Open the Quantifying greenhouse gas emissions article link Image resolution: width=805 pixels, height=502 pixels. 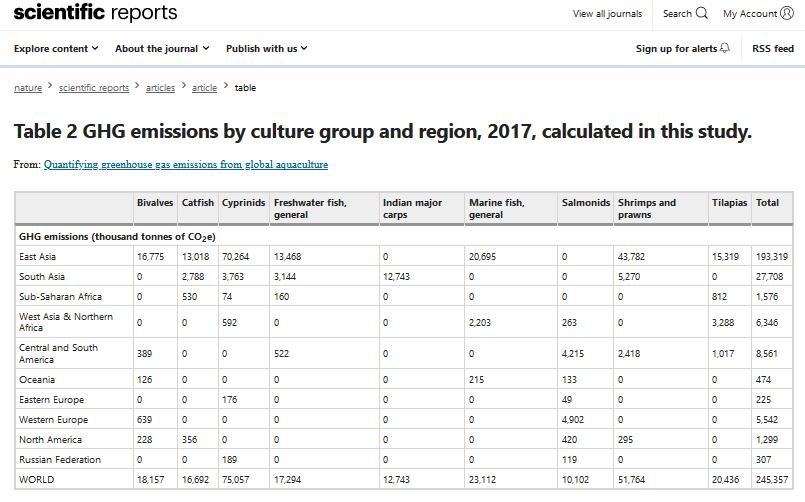tap(185, 164)
